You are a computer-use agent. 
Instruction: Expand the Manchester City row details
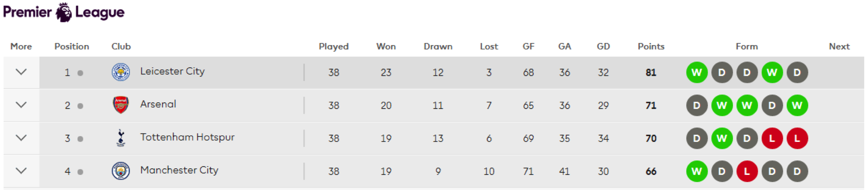point(21,171)
